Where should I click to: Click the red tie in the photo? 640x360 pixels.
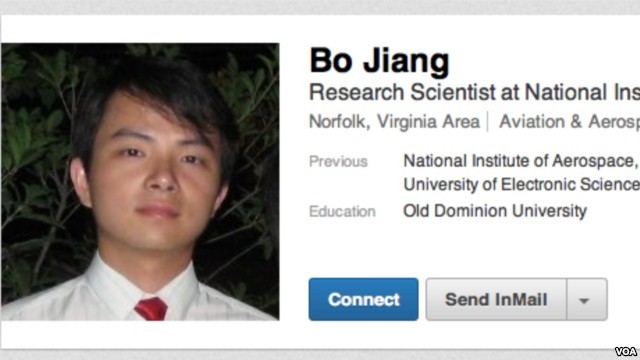(151, 309)
